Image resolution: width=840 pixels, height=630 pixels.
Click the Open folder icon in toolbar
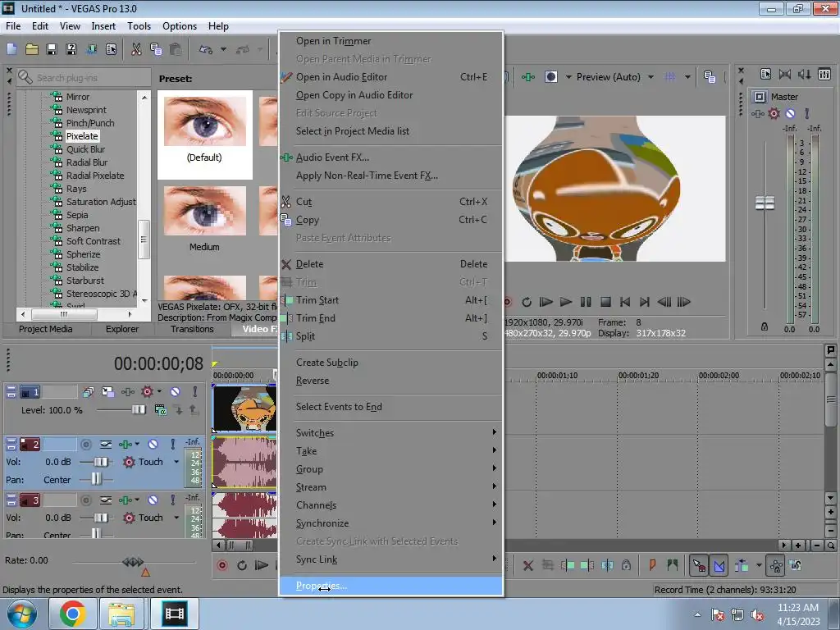[32, 49]
